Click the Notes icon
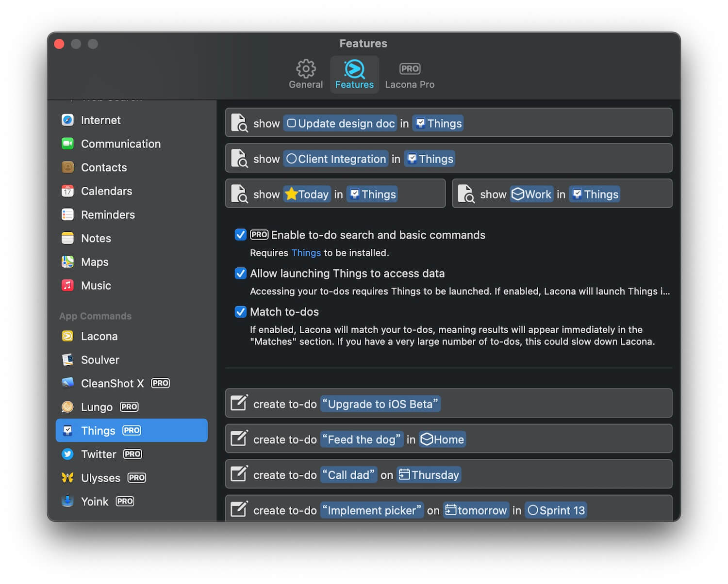The image size is (728, 584). point(67,238)
